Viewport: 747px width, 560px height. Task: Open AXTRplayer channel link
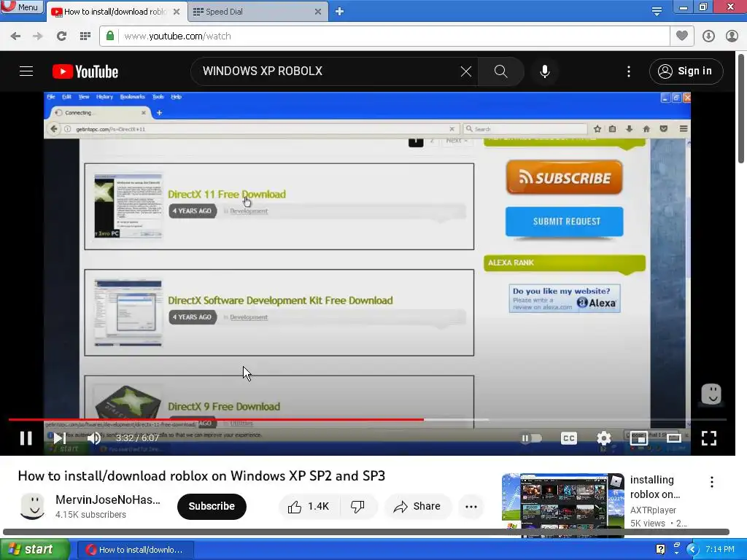point(653,510)
